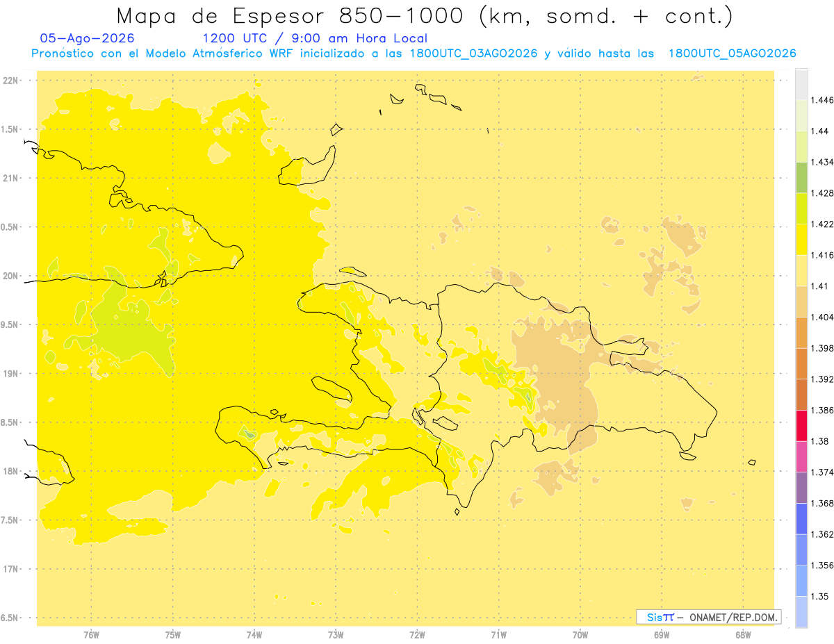Screen dimensions: 834x644
Task: Click the legend value '1.44'
Action: pyautogui.click(x=819, y=131)
